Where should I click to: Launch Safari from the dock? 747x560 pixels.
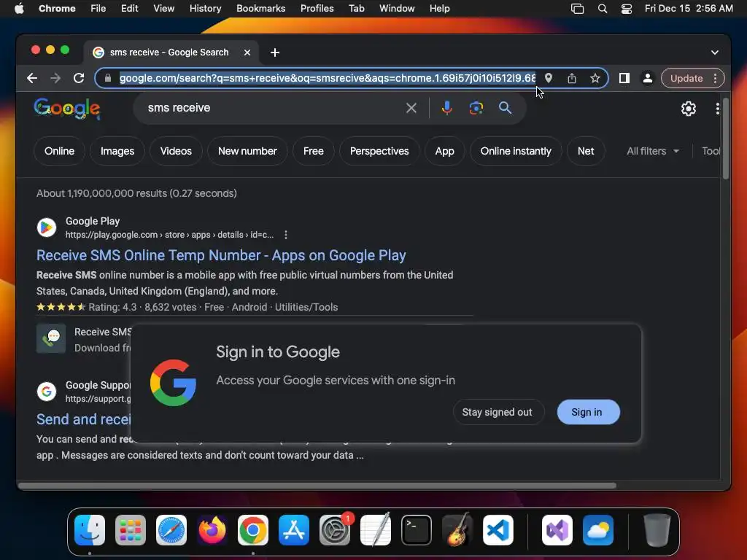coord(171,530)
